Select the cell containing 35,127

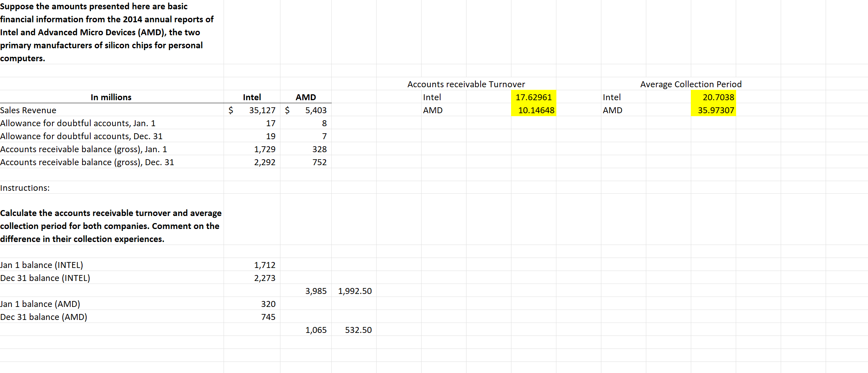(x=262, y=110)
